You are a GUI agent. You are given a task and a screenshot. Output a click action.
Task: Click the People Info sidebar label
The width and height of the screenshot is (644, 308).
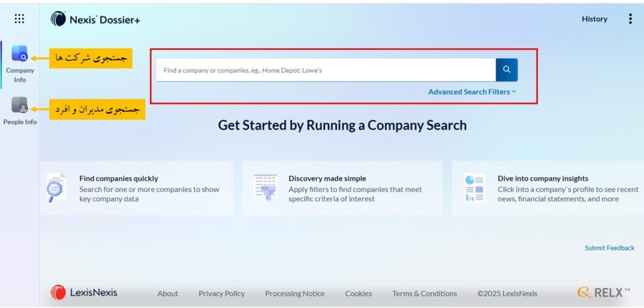point(19,122)
